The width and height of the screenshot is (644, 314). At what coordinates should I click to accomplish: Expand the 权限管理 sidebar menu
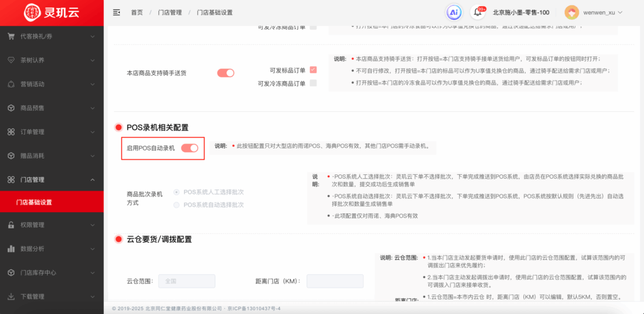click(x=52, y=225)
